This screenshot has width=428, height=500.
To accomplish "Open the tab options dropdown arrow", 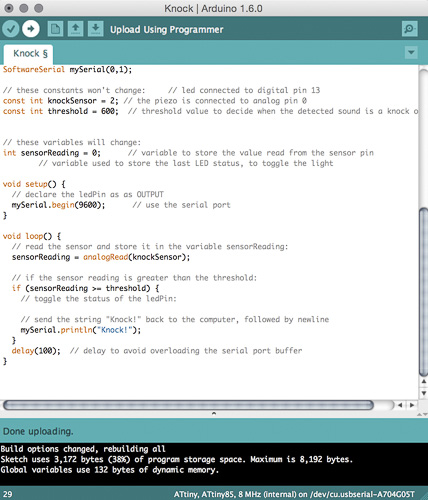I will point(411,53).
